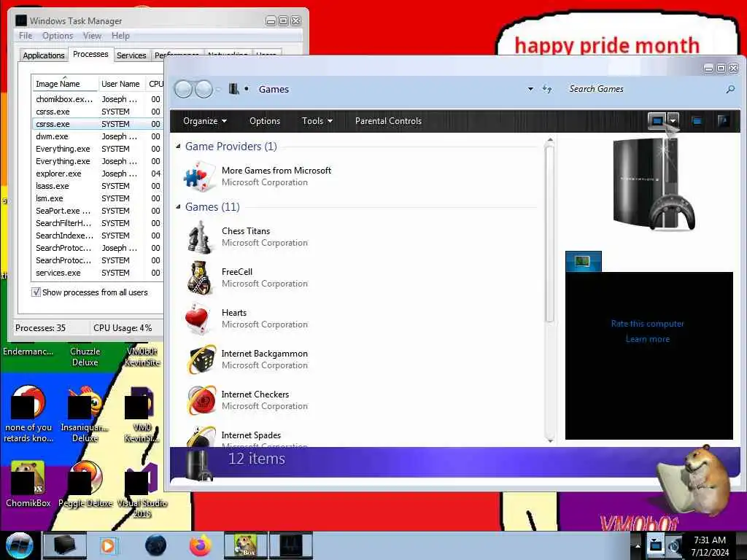Image resolution: width=747 pixels, height=560 pixels.
Task: Click the game console icon in address bar
Action: coord(233,89)
